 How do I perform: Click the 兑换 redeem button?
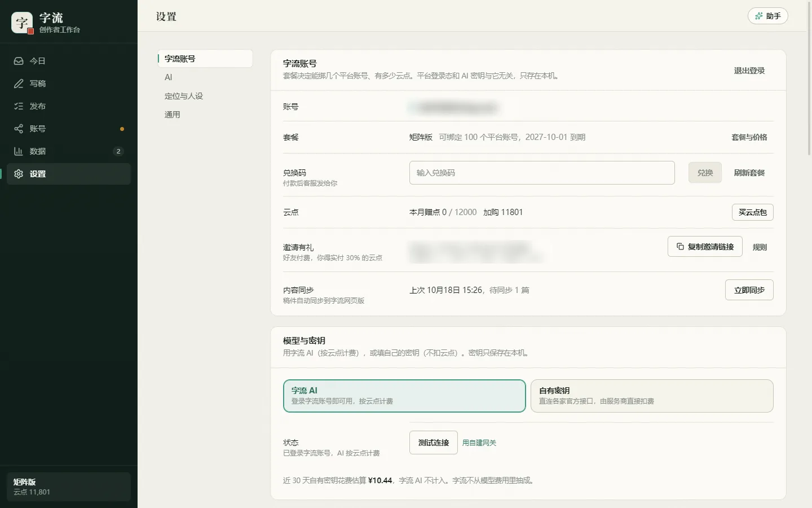pos(705,173)
